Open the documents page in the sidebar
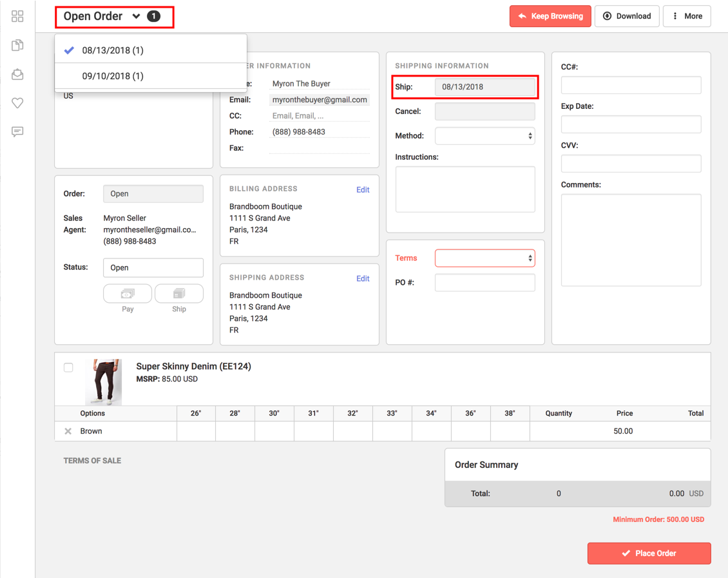Viewport: 728px width, 578px height. (17, 45)
